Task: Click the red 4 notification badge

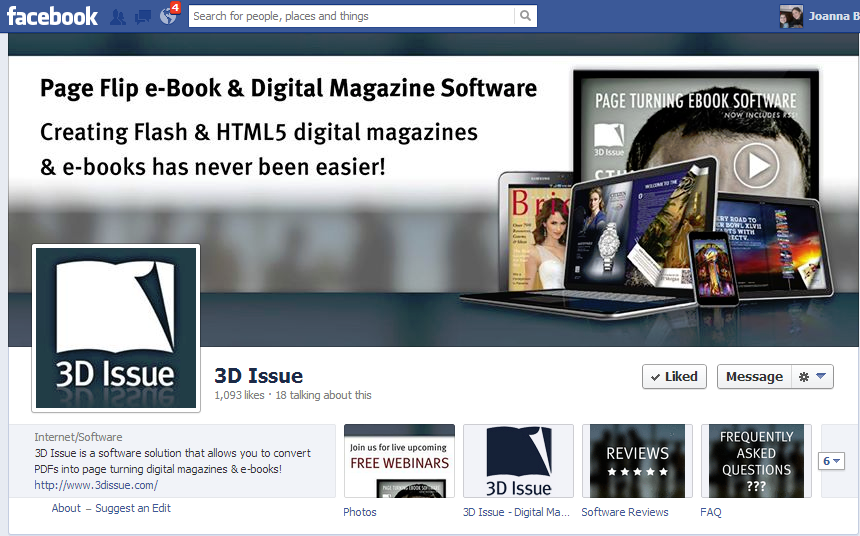Action: [x=175, y=8]
